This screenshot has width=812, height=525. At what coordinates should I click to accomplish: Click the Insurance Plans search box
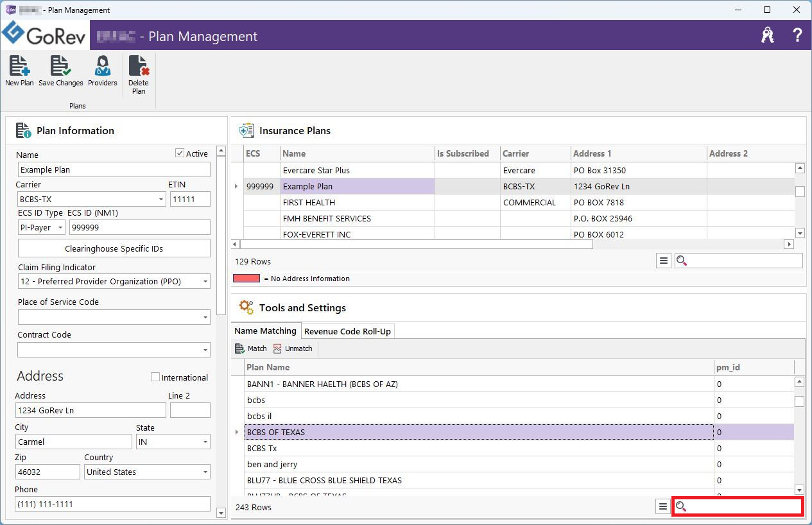[739, 261]
